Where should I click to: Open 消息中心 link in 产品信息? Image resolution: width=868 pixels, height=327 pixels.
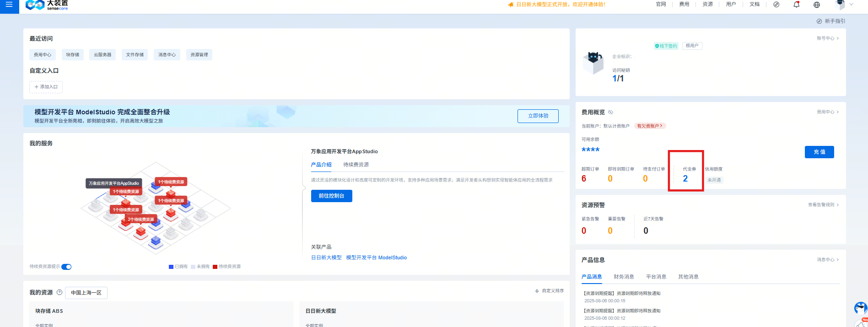pos(828,260)
